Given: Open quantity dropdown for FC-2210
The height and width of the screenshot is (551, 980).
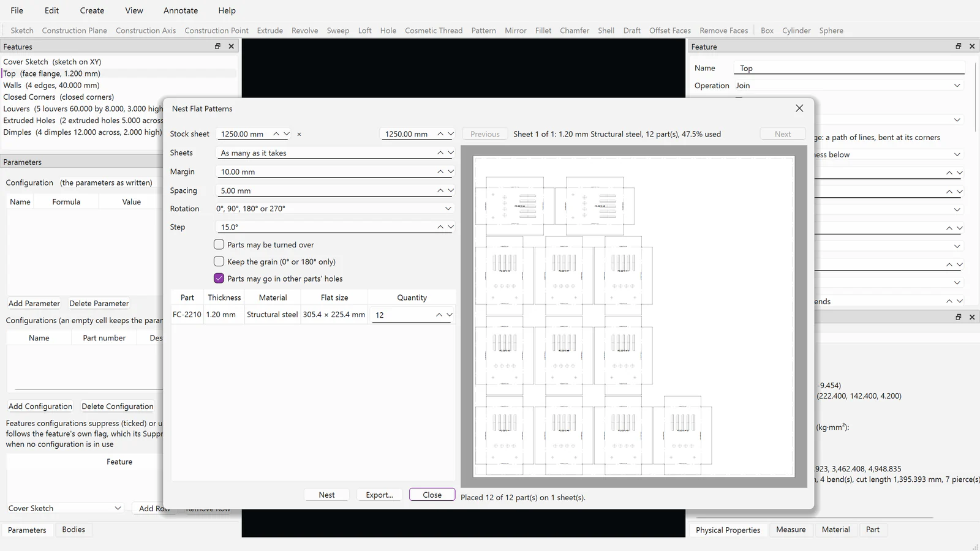Looking at the screenshot, I should [449, 315].
